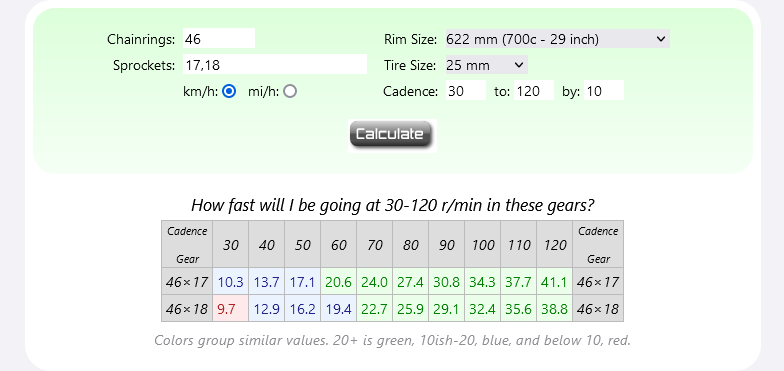This screenshot has width=784, height=371.
Task: Click the Sprockets input field
Action: click(275, 64)
